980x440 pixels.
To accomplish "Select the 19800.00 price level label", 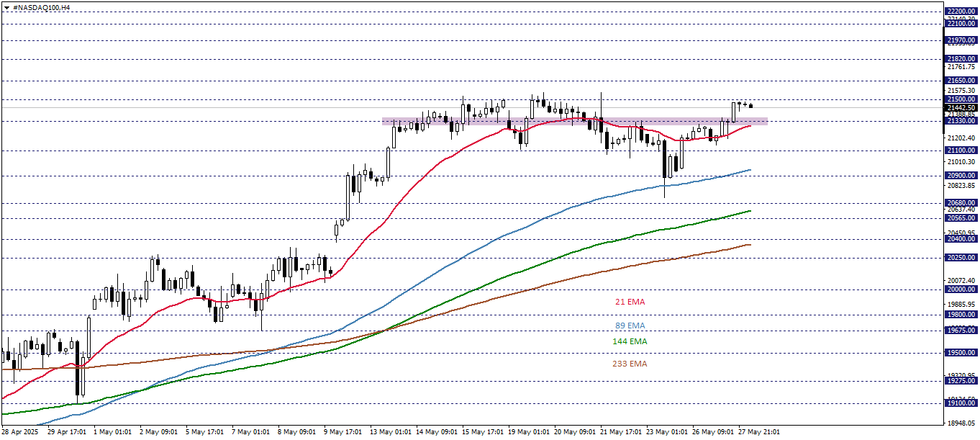I will tap(961, 315).
